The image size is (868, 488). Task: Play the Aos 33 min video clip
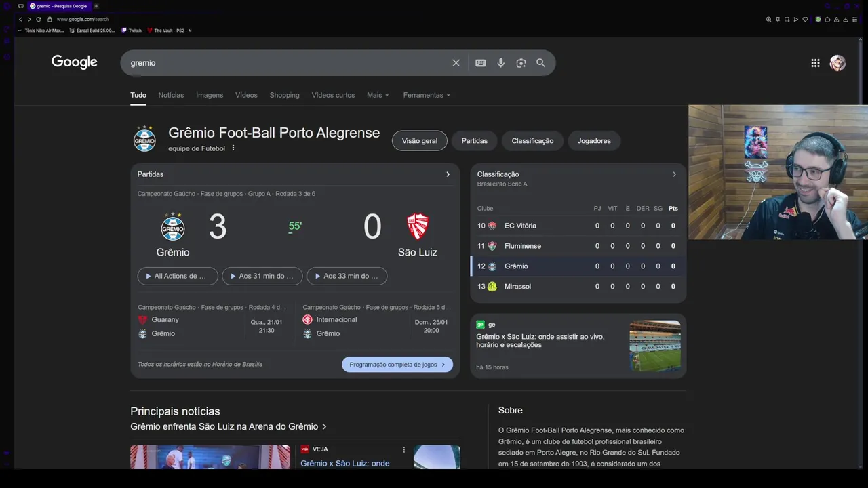pyautogui.click(x=347, y=276)
